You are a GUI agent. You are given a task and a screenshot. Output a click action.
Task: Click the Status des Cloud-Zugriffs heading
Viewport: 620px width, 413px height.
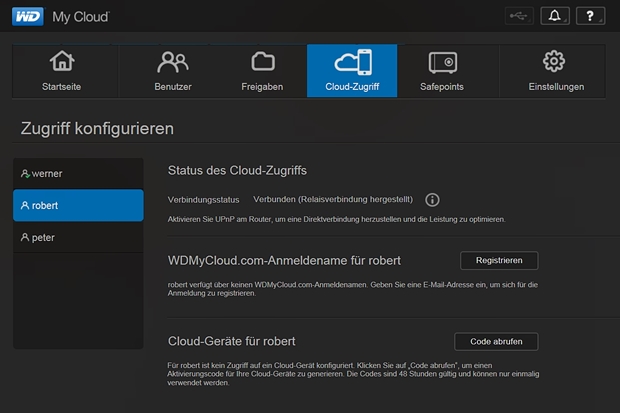click(x=237, y=171)
